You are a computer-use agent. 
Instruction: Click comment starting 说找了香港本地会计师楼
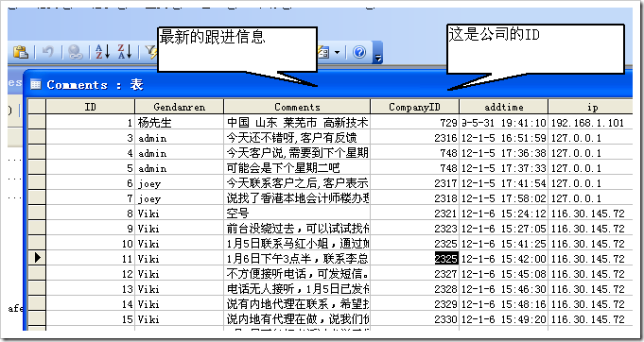(x=297, y=198)
